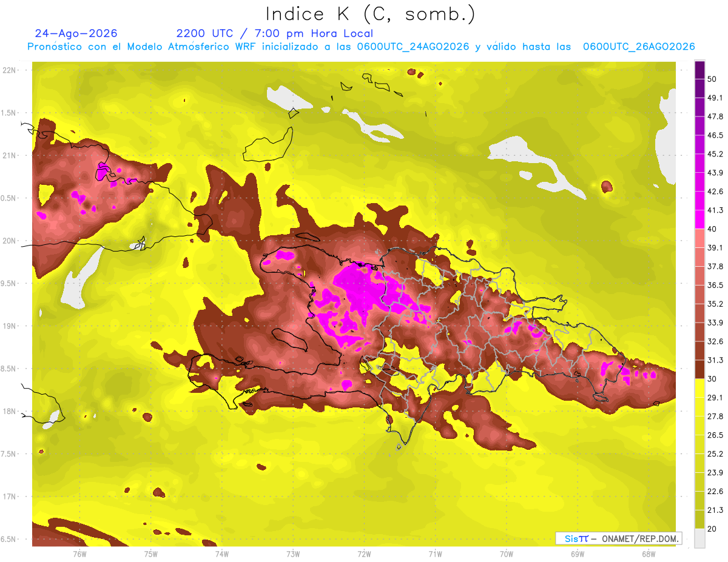This screenshot has height=562, width=728.
Task: Select the "17N" latitude label
Action: 9,497
